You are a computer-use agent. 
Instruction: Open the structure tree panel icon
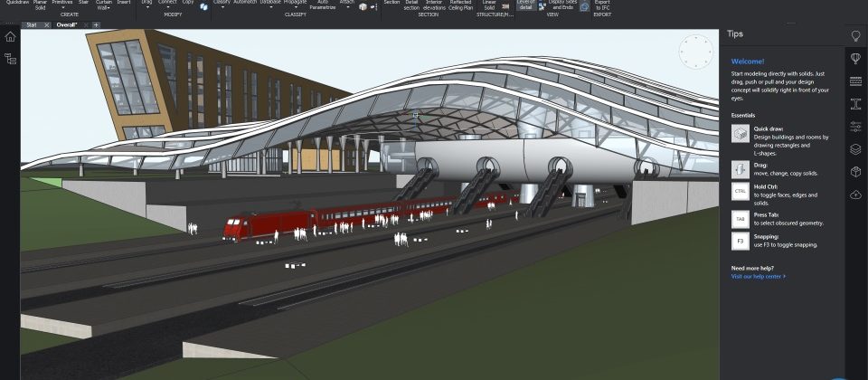pyautogui.click(x=10, y=59)
